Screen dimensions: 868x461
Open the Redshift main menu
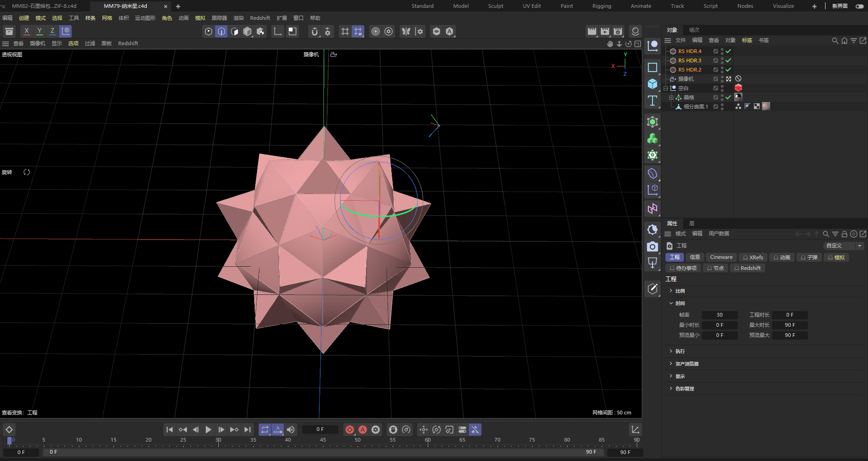(260, 18)
